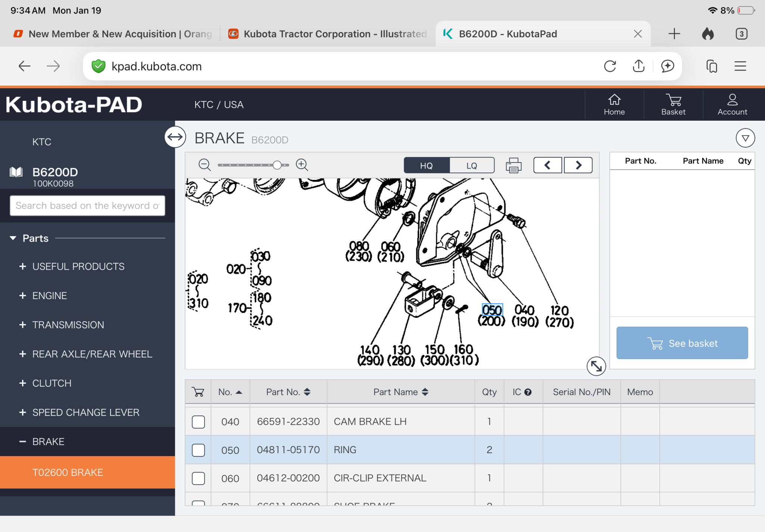Zoom out the diagram with magnifier minus
765x532 pixels.
point(204,165)
